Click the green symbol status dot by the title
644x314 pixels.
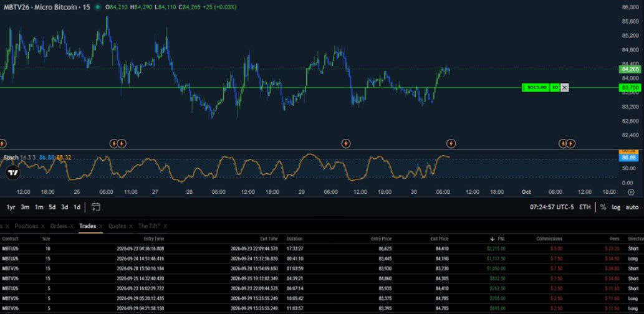click(x=97, y=7)
